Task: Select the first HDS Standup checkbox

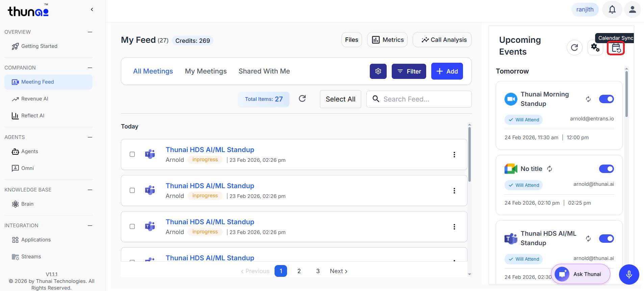Action: [x=132, y=154]
